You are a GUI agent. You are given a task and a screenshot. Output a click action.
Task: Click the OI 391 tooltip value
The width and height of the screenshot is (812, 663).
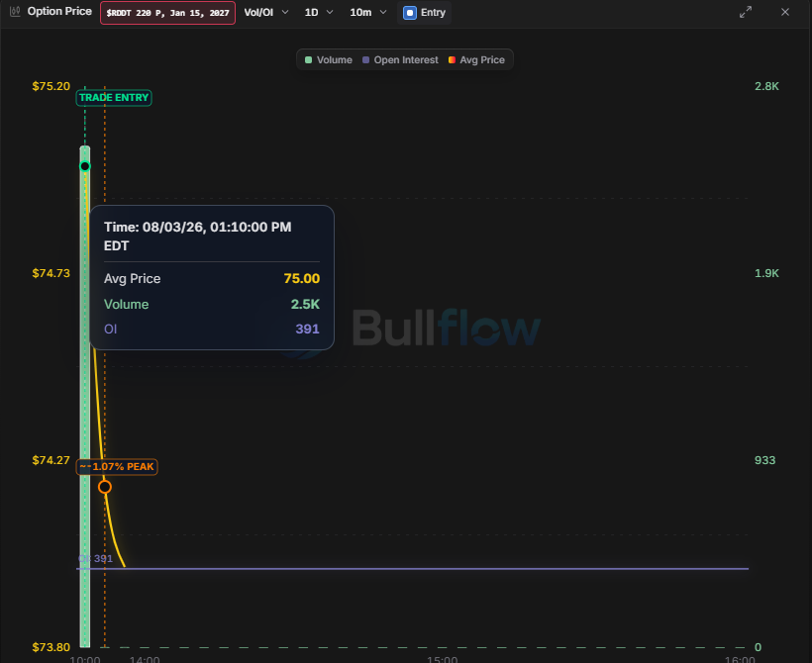307,330
